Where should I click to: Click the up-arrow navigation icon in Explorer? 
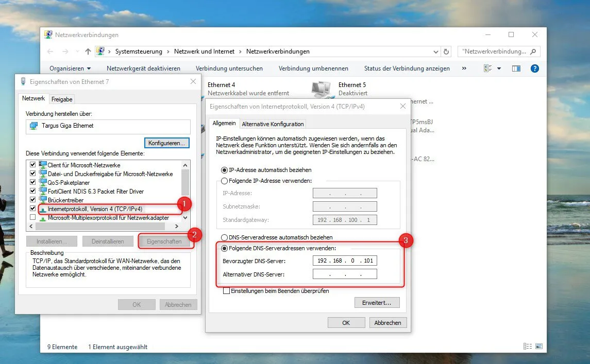coord(88,51)
